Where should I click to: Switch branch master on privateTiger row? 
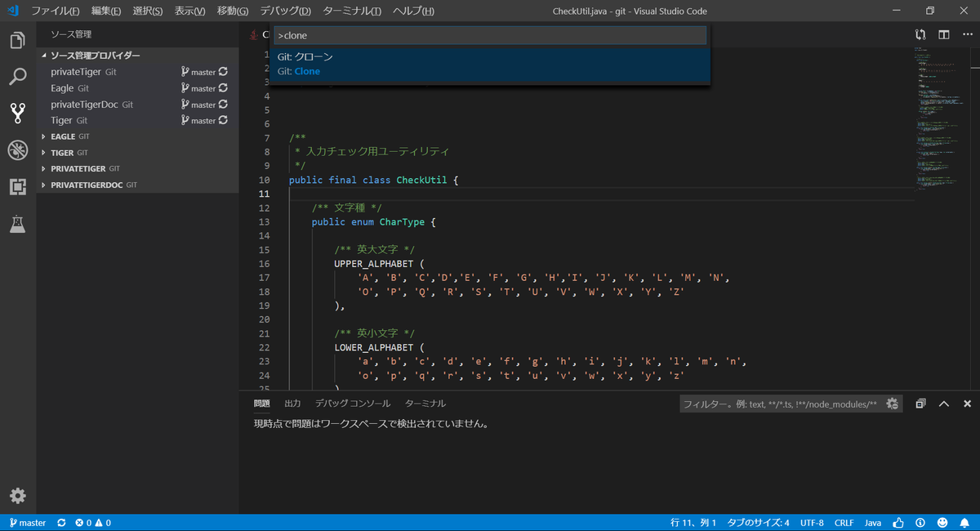(198, 72)
